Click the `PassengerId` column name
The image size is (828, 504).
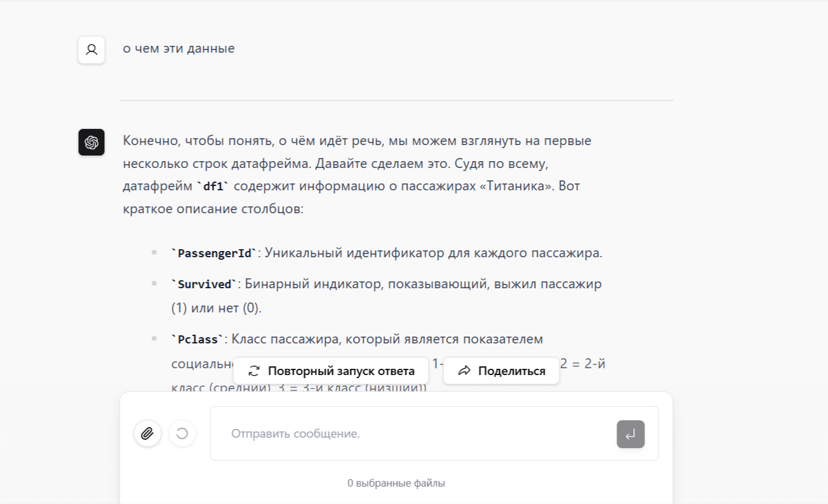(x=213, y=254)
